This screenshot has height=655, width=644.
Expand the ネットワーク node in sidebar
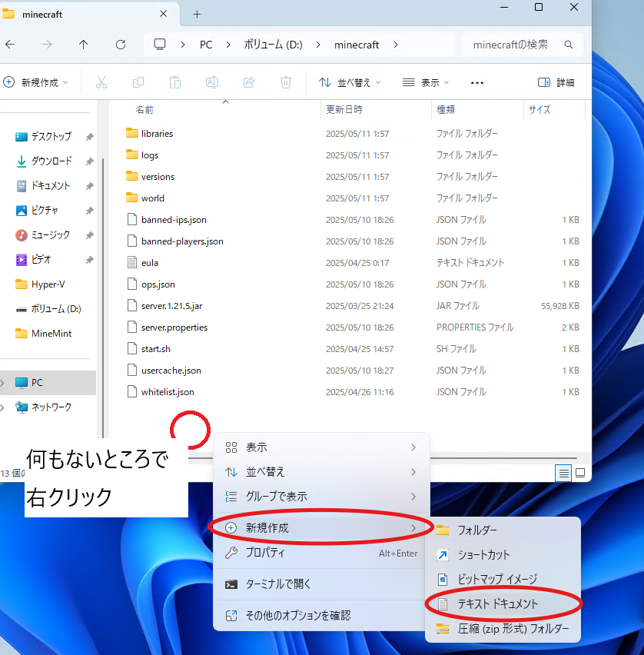[x=2, y=407]
